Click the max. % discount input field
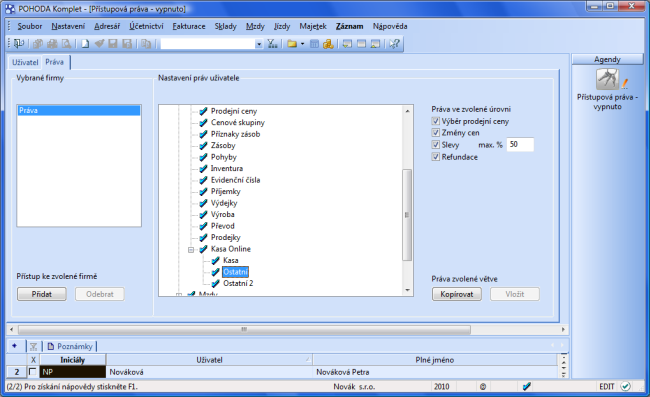Image resolution: width=650 pixels, height=397 pixels. 520,144
